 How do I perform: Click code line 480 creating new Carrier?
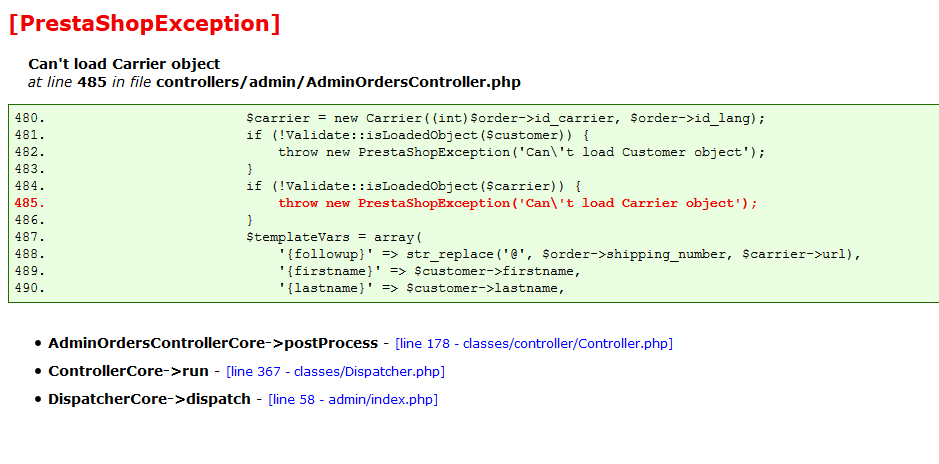click(506, 118)
